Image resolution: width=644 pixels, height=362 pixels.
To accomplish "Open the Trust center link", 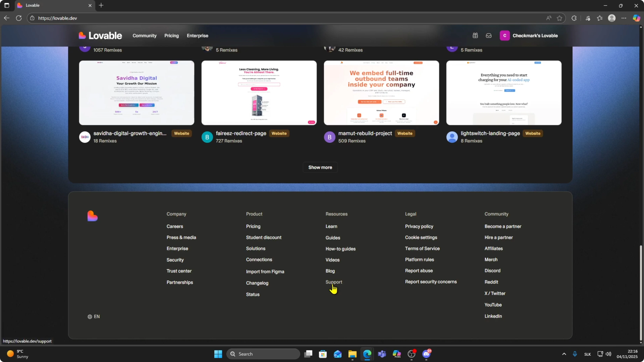I will coord(179,271).
